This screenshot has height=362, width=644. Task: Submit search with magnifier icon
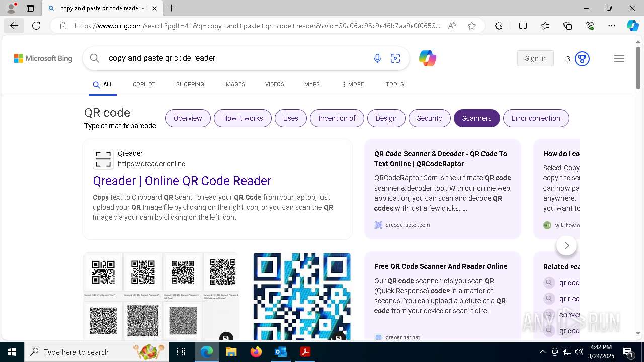click(x=94, y=58)
